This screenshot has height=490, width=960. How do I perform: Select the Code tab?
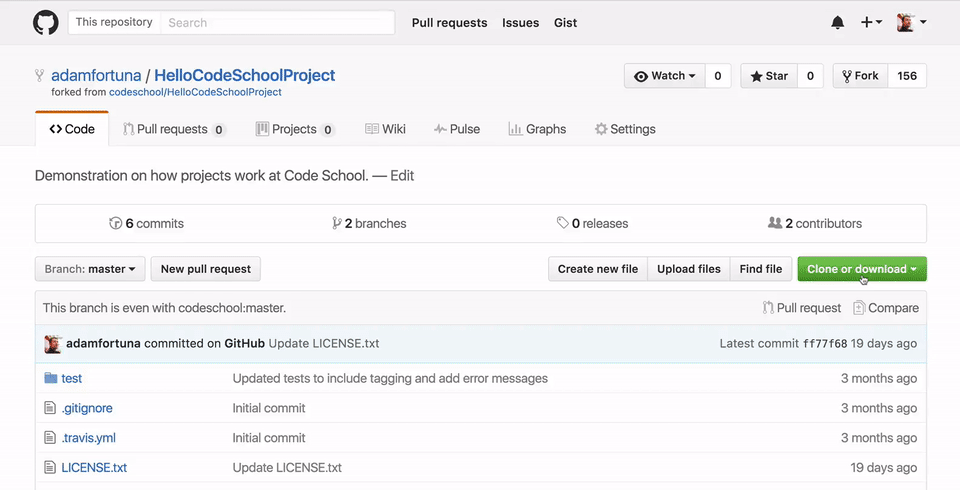tap(72, 129)
